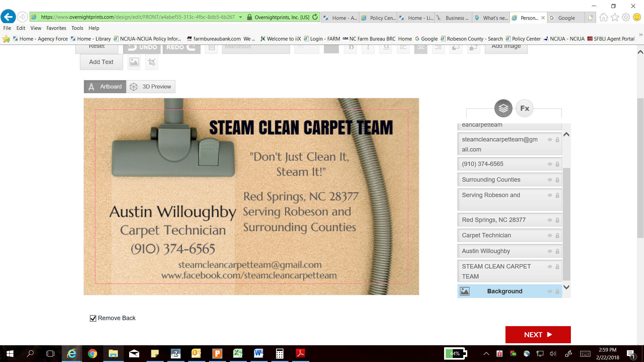Lock the Carpet Technician layer
This screenshot has height=362, width=644.
coord(557,236)
